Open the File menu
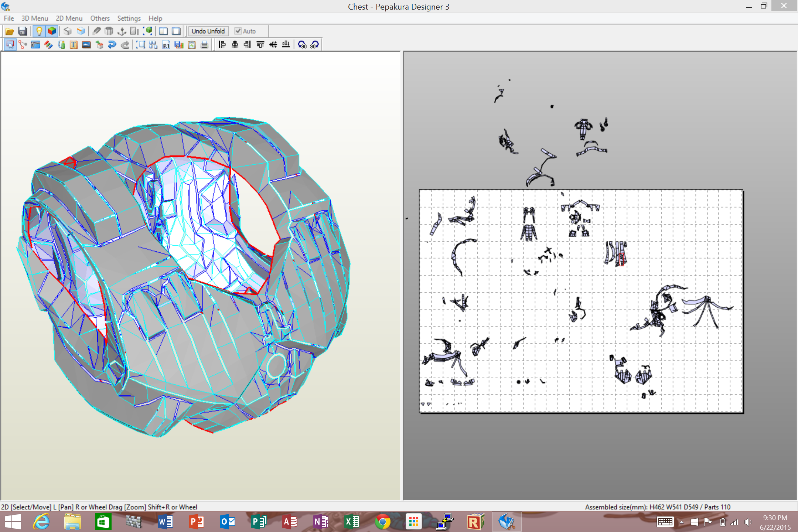The image size is (798, 532). tap(9, 18)
